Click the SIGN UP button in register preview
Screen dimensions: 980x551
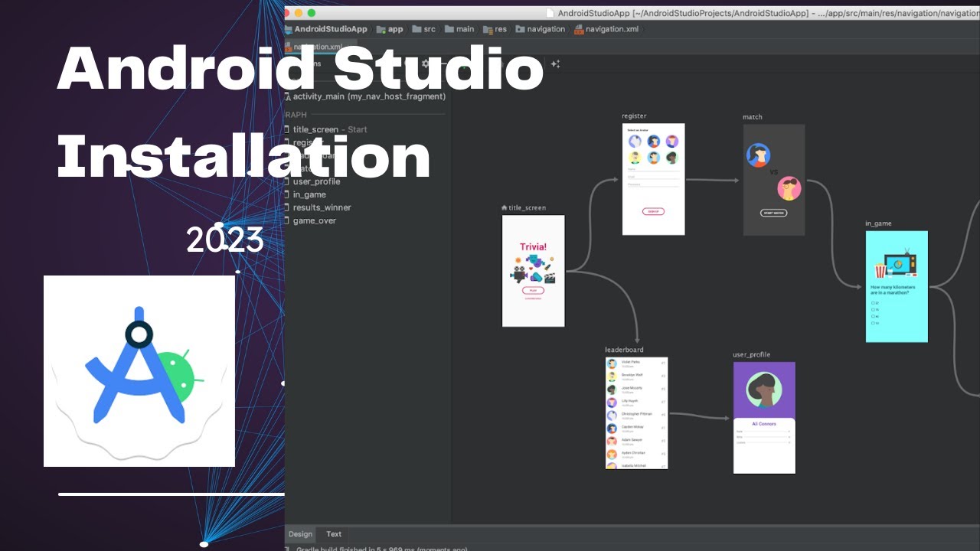point(653,211)
